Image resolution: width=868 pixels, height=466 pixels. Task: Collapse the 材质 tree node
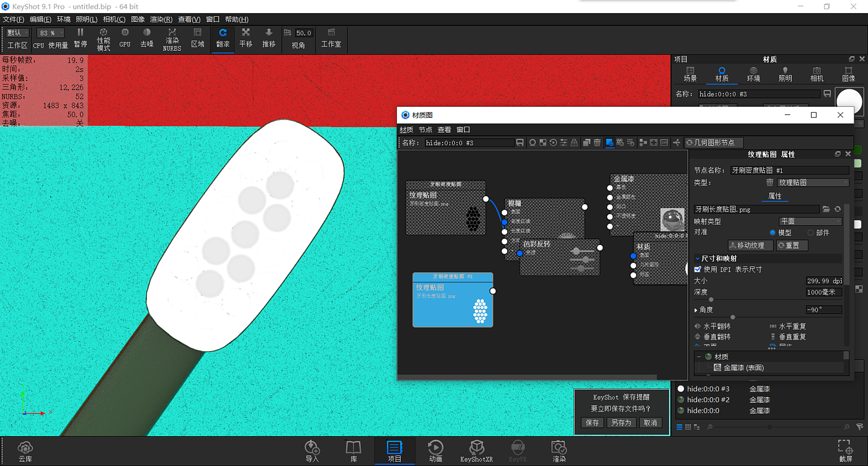tap(699, 357)
